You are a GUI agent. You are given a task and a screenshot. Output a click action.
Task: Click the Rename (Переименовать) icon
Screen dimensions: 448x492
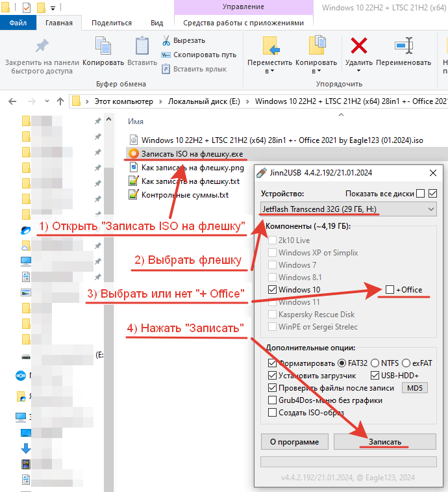(x=403, y=47)
